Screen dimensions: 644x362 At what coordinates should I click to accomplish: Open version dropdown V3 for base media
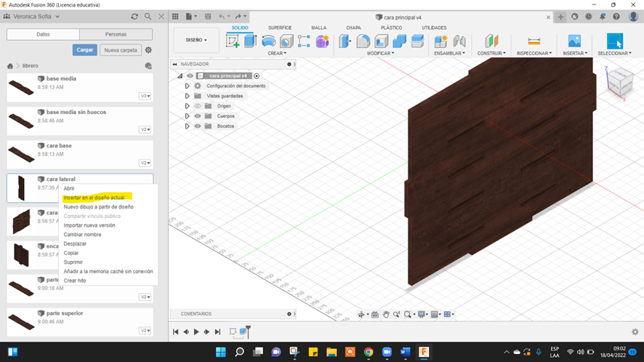pyautogui.click(x=145, y=96)
